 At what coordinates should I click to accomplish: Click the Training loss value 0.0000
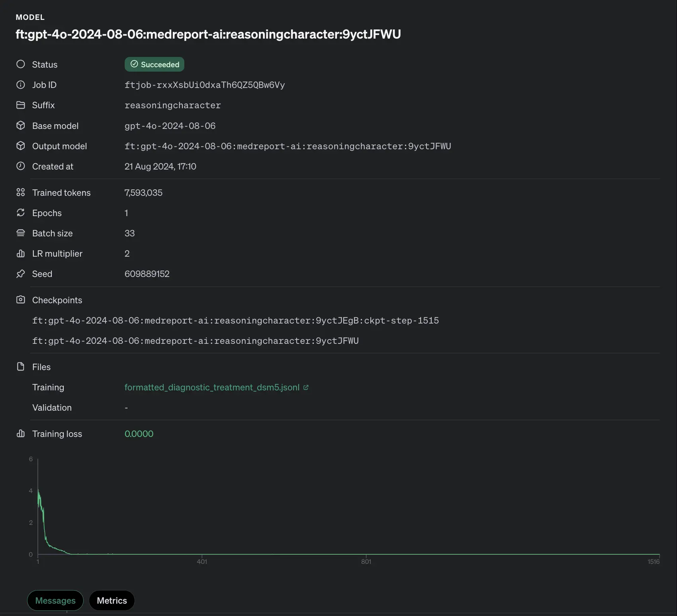139,434
